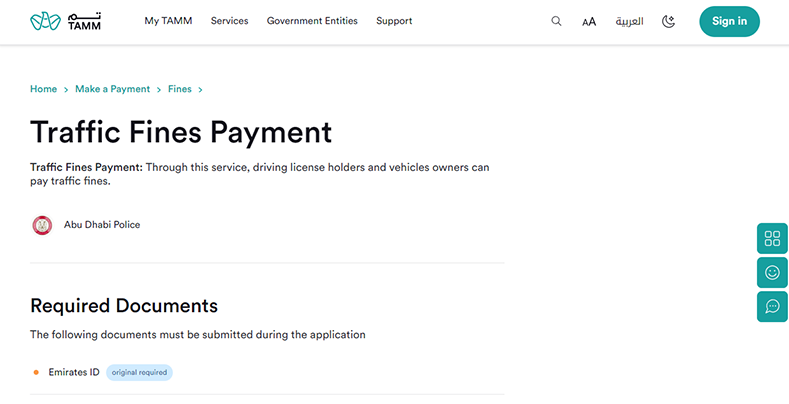Click the Abu Dhabi Police emblem
Viewport: 789px width, 404px height.
click(x=42, y=225)
